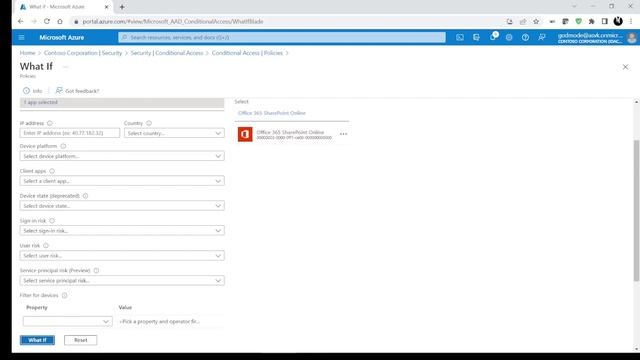Show info tooltip for Client apps
Image resolution: width=640 pixels, height=360 pixels.
click(52, 171)
